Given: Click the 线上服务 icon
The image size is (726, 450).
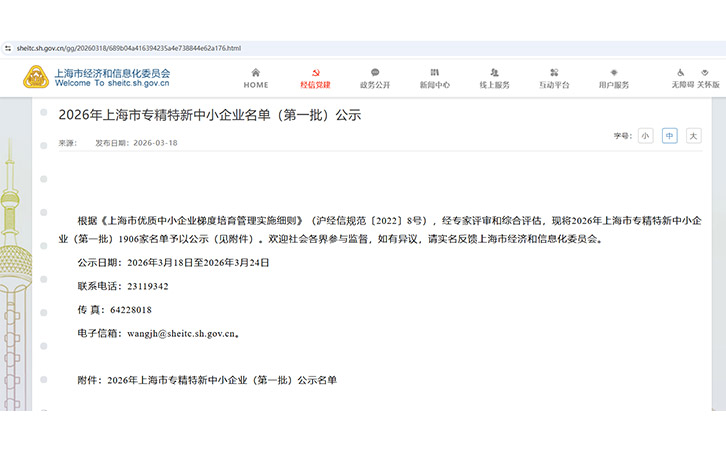Looking at the screenshot, I should coord(494,72).
